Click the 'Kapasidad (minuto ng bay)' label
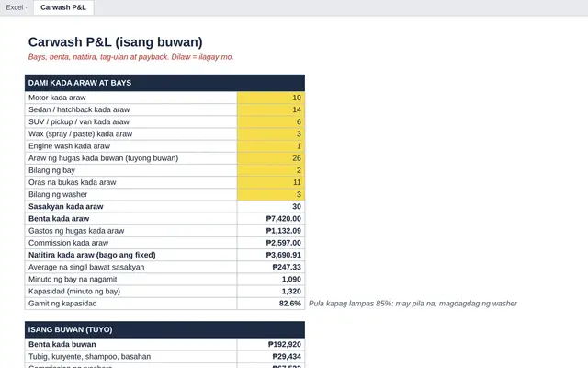The height and width of the screenshot is (368, 588). pos(74,292)
